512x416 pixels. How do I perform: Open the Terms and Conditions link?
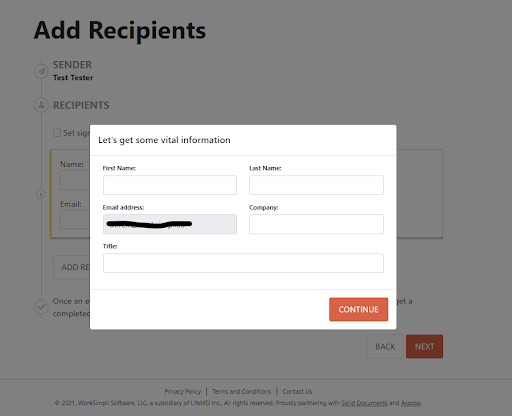242,391
